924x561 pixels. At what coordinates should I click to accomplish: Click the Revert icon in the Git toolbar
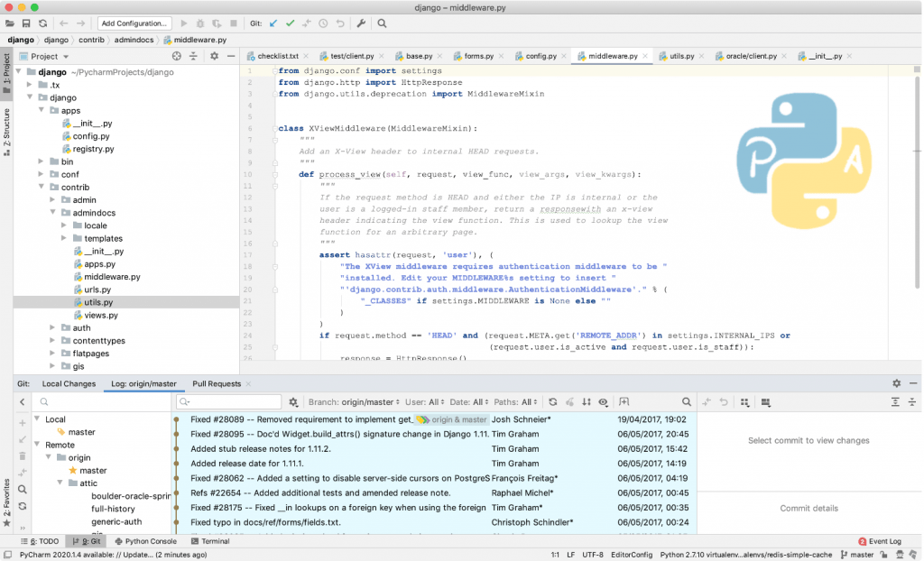(x=340, y=23)
